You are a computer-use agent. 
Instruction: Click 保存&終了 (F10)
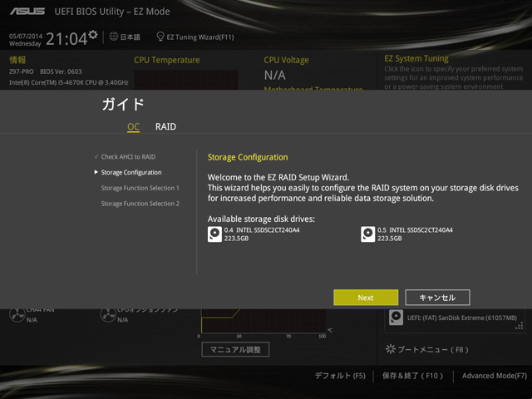click(413, 376)
